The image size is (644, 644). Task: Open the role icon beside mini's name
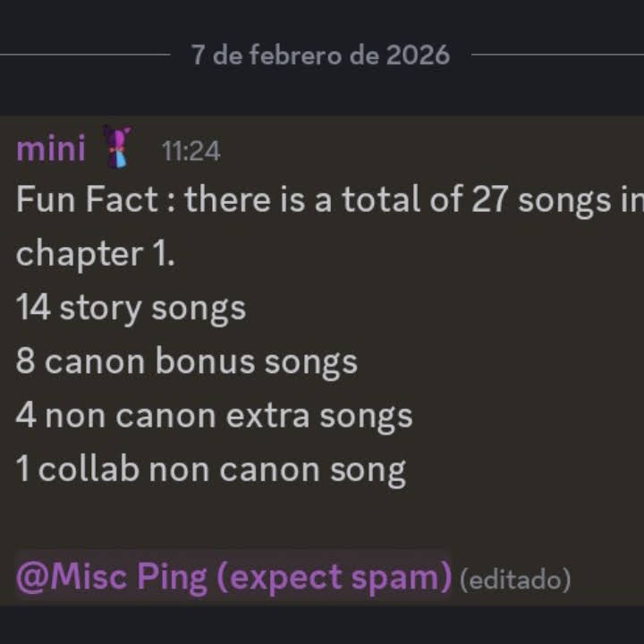click(x=117, y=147)
